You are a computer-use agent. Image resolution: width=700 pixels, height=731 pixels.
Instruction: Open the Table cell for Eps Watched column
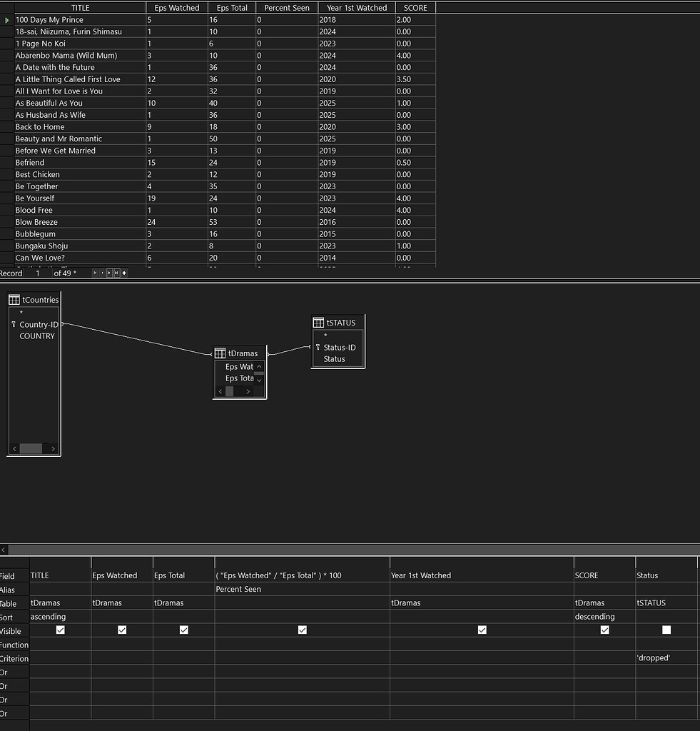pos(121,603)
